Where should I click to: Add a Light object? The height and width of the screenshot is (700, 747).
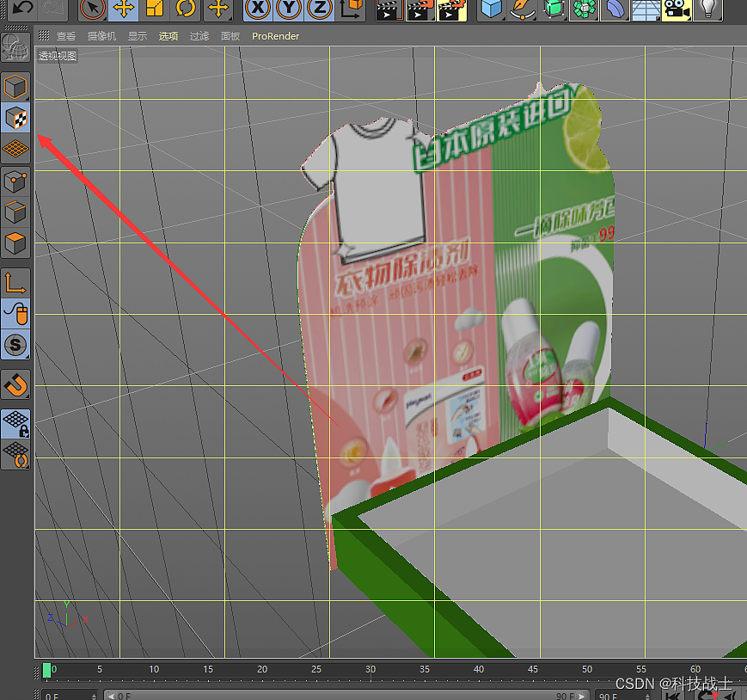pyautogui.click(x=708, y=9)
